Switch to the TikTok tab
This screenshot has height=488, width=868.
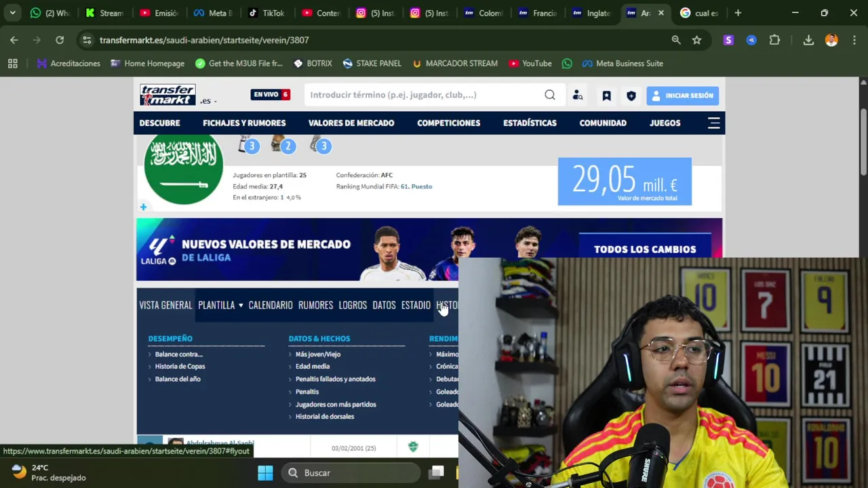[266, 13]
